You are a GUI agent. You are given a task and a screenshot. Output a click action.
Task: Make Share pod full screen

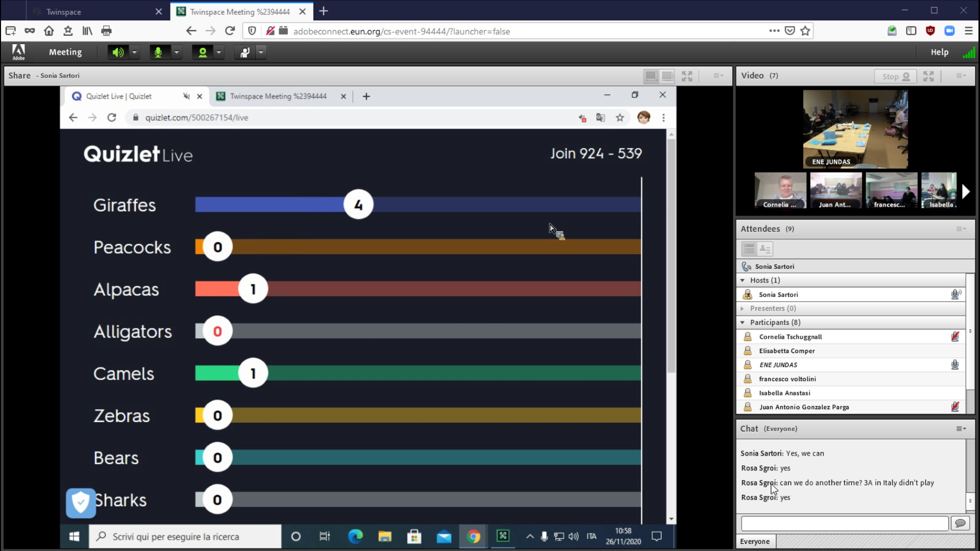687,76
